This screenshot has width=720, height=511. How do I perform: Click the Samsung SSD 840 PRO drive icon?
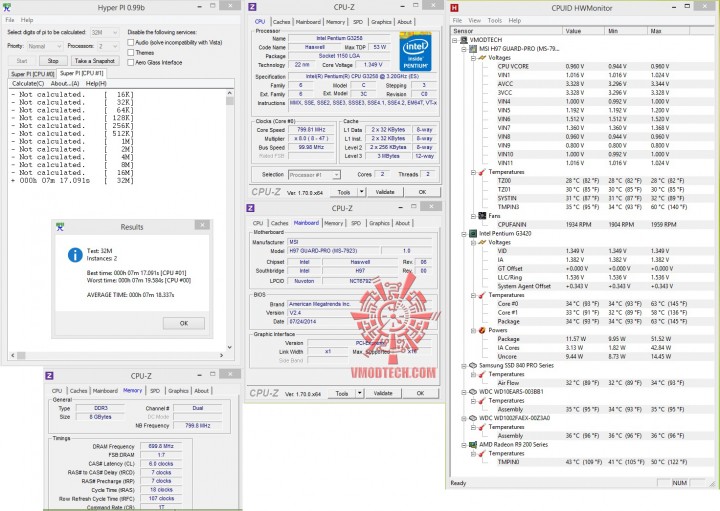(x=473, y=365)
